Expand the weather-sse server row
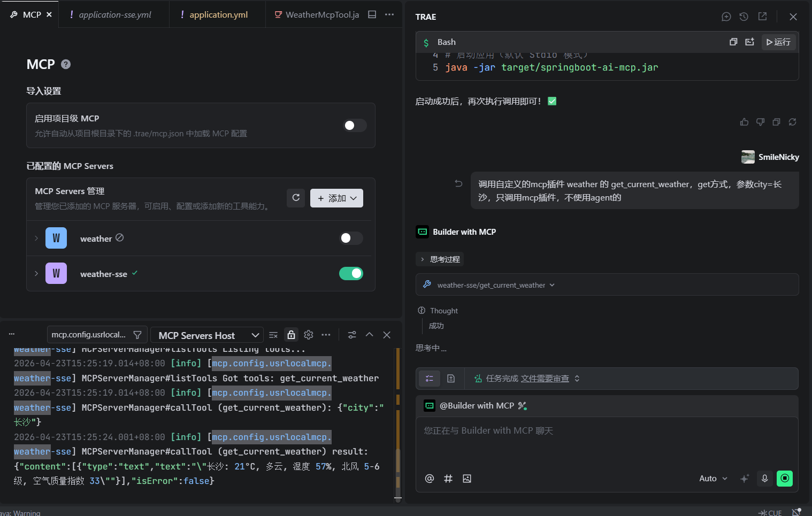The image size is (812, 516). tap(36, 273)
